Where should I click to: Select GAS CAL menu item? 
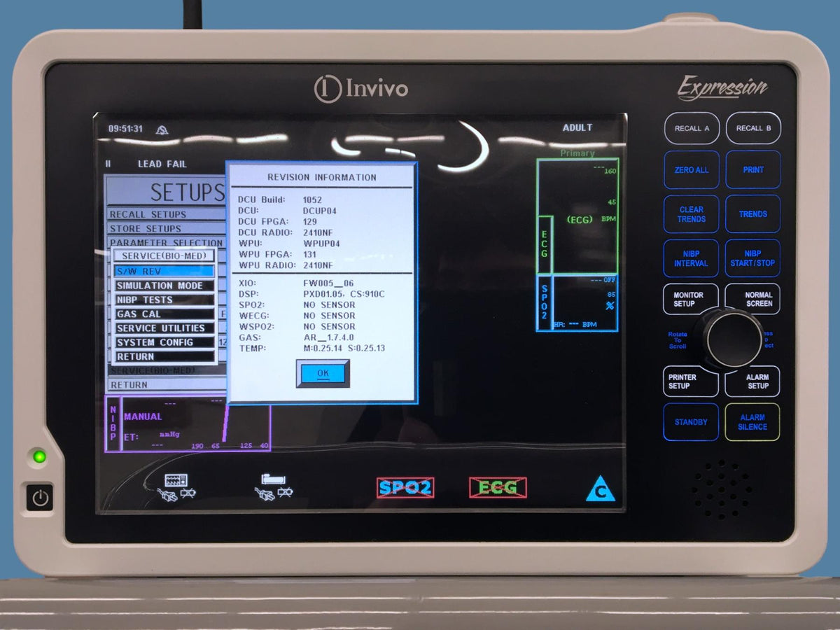pos(164,314)
